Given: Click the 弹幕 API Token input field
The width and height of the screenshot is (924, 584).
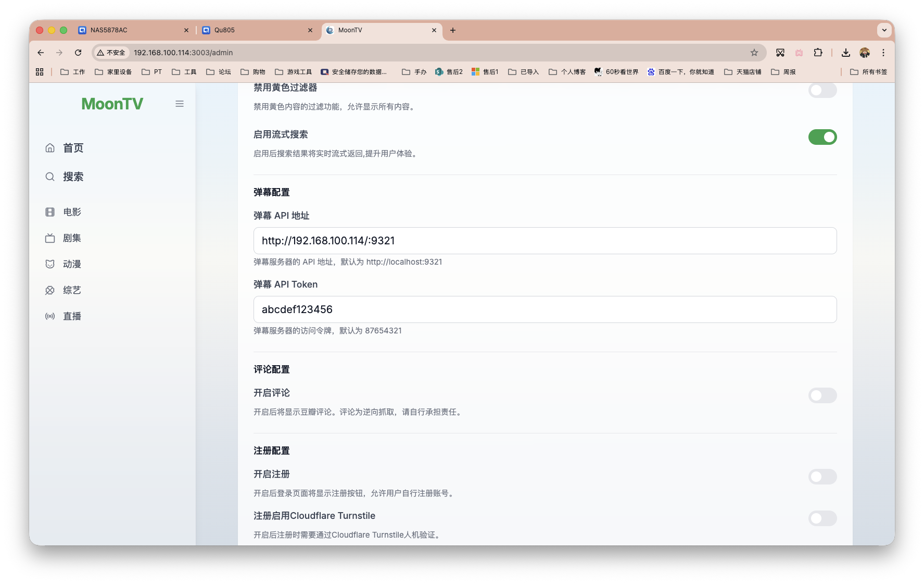Looking at the screenshot, I should tap(545, 309).
